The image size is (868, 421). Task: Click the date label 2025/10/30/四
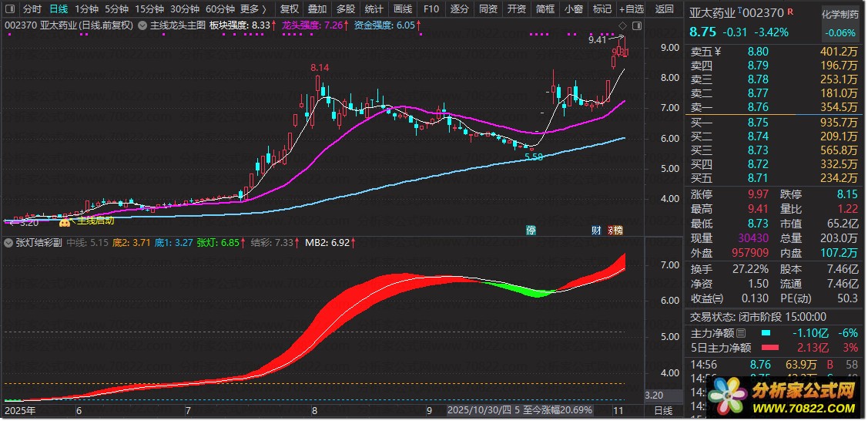[479, 411]
